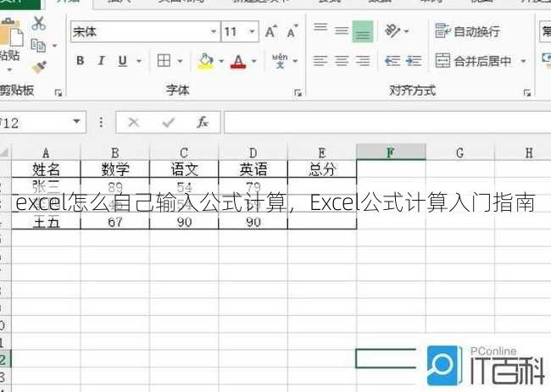
Task: Click the wén phonetic guide icon
Action: [280, 60]
